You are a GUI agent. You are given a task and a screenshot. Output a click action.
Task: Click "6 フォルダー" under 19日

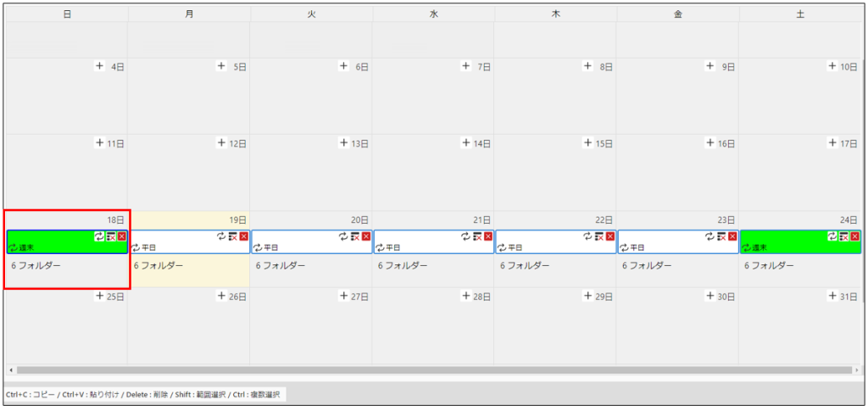click(x=159, y=266)
